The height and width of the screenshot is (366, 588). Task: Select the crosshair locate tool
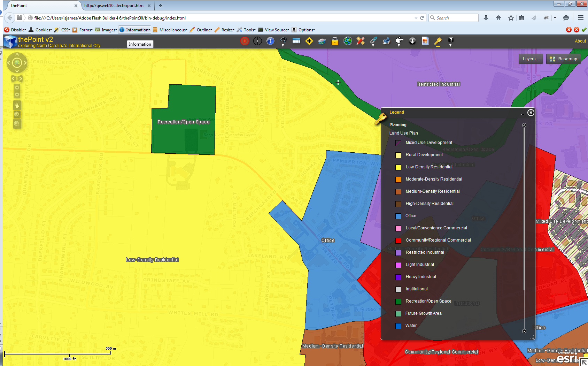click(x=257, y=41)
